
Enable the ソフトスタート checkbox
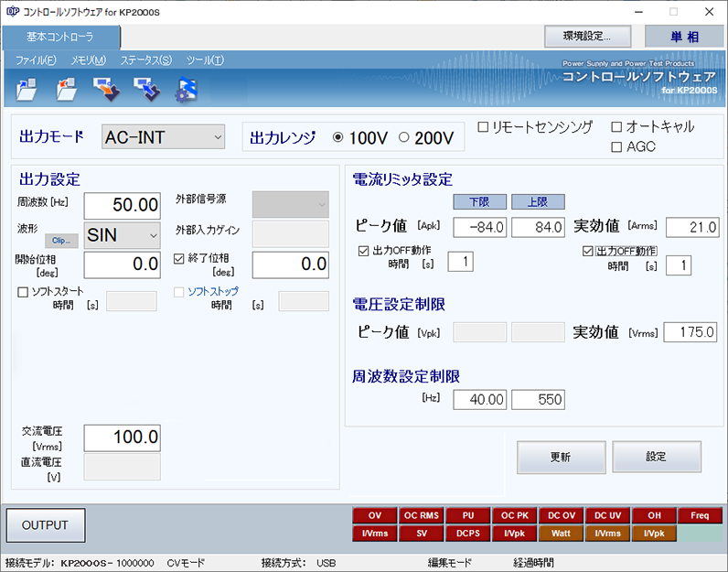(24, 292)
